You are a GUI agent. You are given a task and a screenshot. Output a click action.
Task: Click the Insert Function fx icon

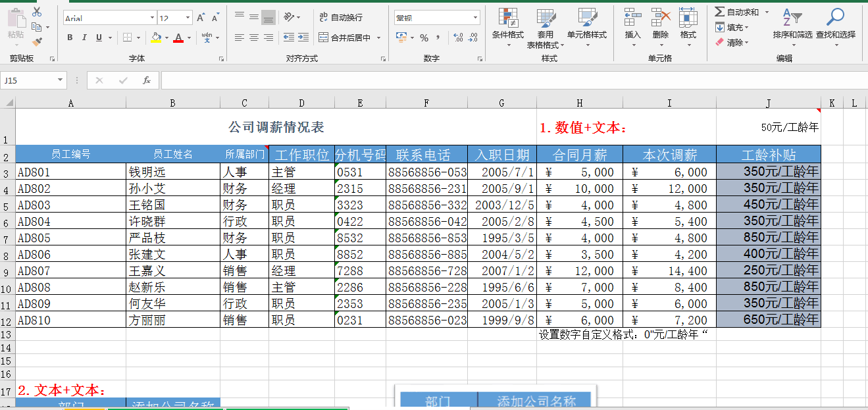point(146,80)
